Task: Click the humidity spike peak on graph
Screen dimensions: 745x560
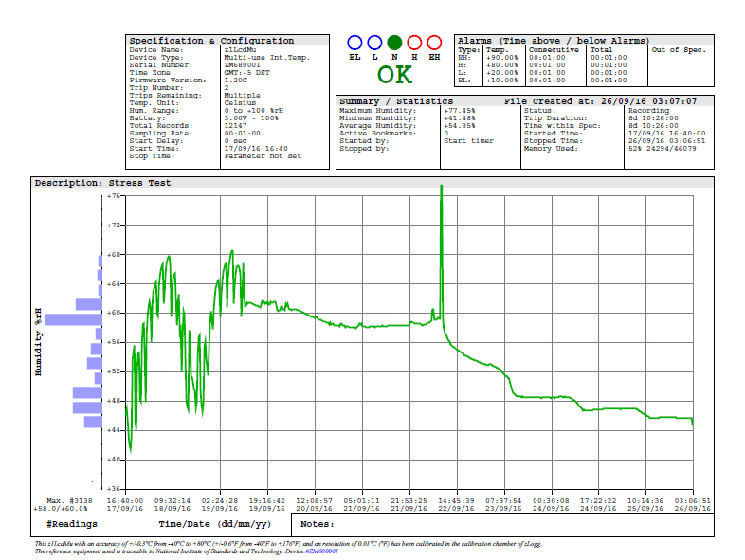Action: click(442, 189)
